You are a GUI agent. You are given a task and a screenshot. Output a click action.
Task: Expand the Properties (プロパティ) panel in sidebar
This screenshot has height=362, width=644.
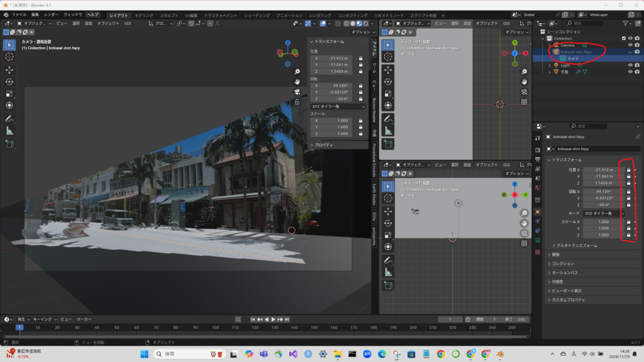[x=325, y=145]
